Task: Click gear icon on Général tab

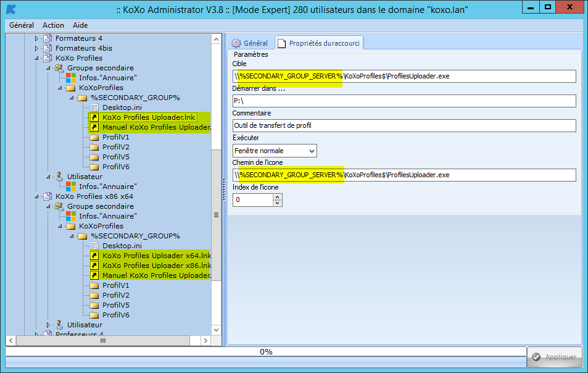Action: [236, 43]
